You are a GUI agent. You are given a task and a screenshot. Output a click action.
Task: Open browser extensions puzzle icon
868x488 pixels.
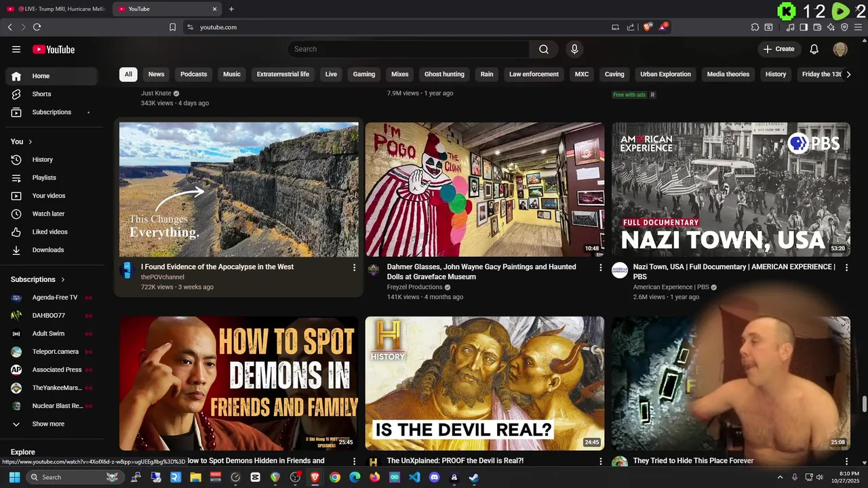tap(755, 27)
